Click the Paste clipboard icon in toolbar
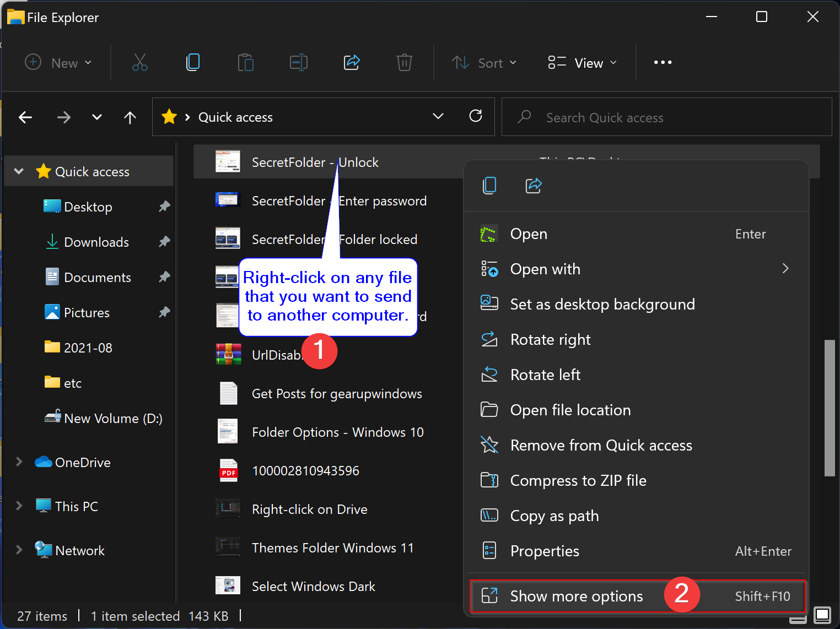The image size is (840, 629). coord(245,62)
